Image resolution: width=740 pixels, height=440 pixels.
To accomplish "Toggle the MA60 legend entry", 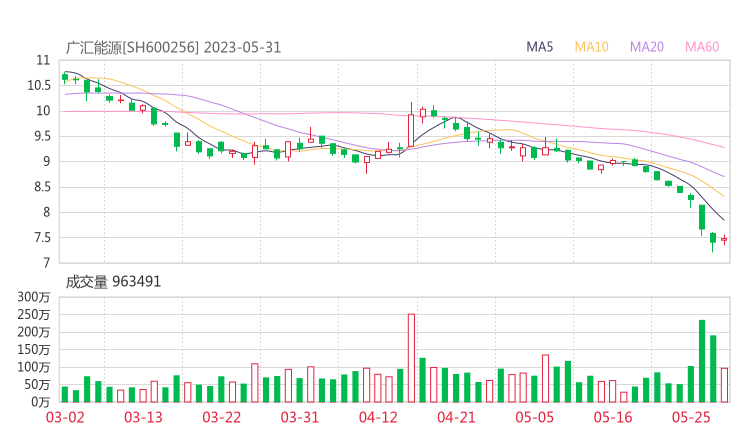I will (x=702, y=47).
